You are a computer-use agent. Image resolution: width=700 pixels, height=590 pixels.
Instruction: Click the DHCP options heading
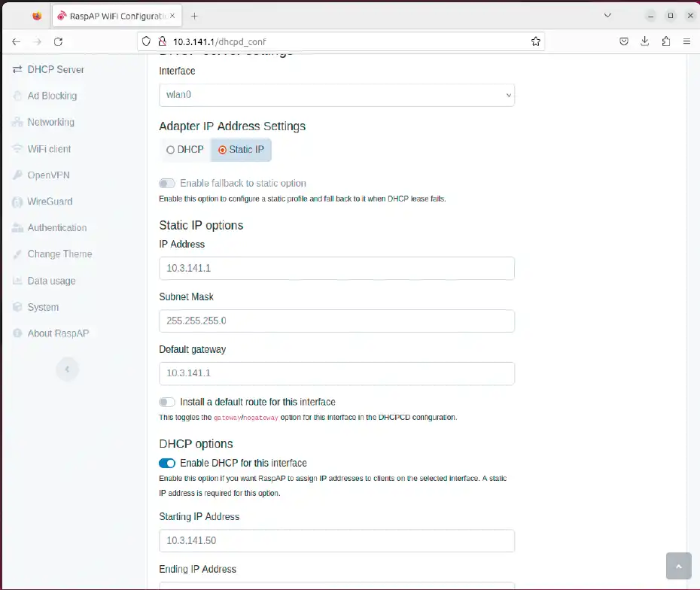click(196, 444)
